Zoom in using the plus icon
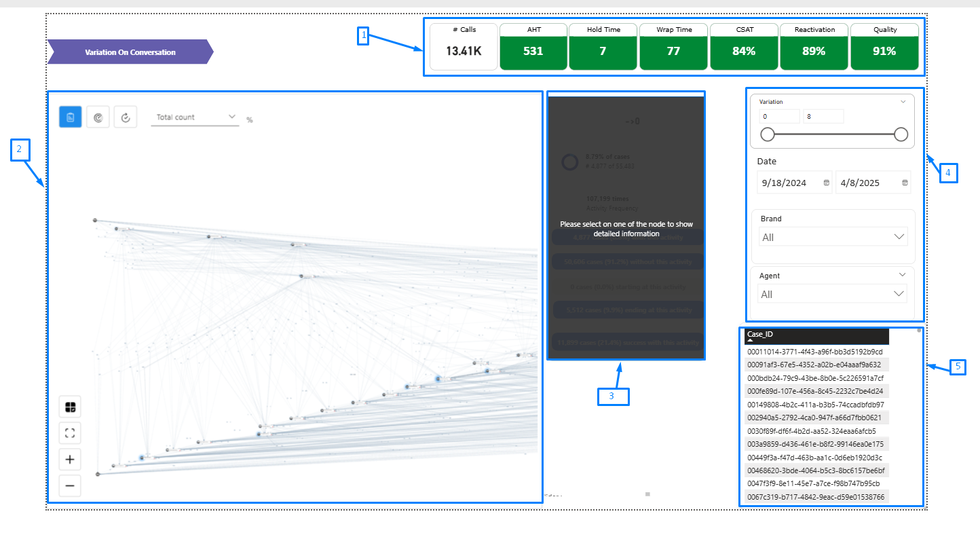 point(69,459)
